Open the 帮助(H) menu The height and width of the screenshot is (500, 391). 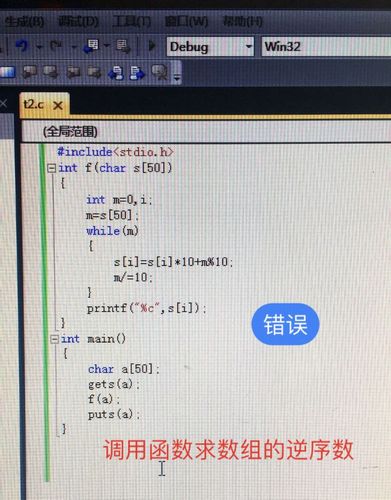pos(243,22)
